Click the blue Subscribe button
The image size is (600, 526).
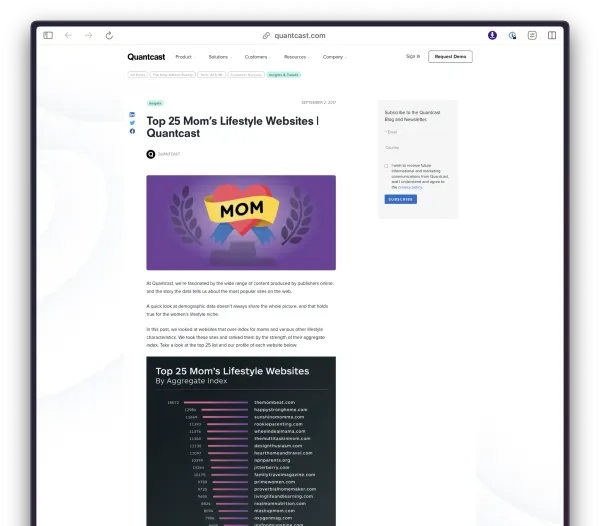click(x=401, y=199)
